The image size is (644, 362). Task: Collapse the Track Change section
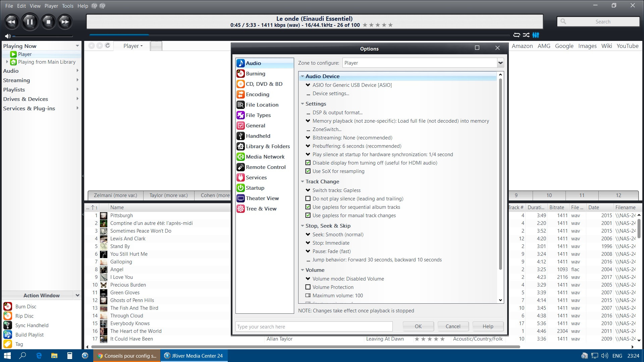303,182
